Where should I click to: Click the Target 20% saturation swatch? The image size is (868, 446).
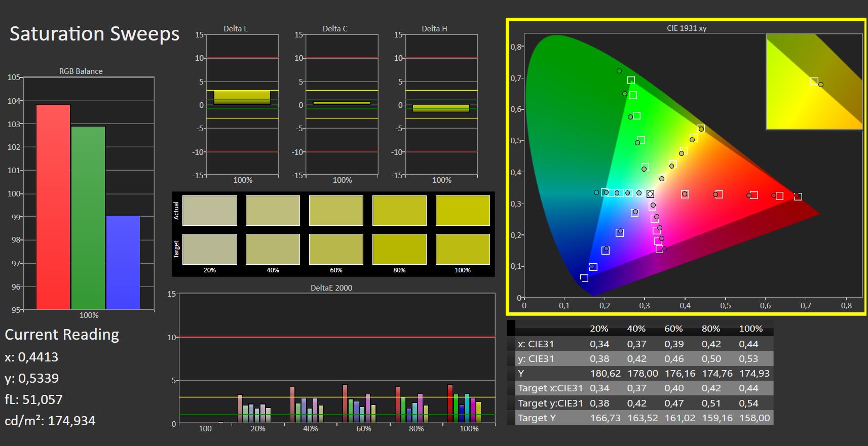210,249
